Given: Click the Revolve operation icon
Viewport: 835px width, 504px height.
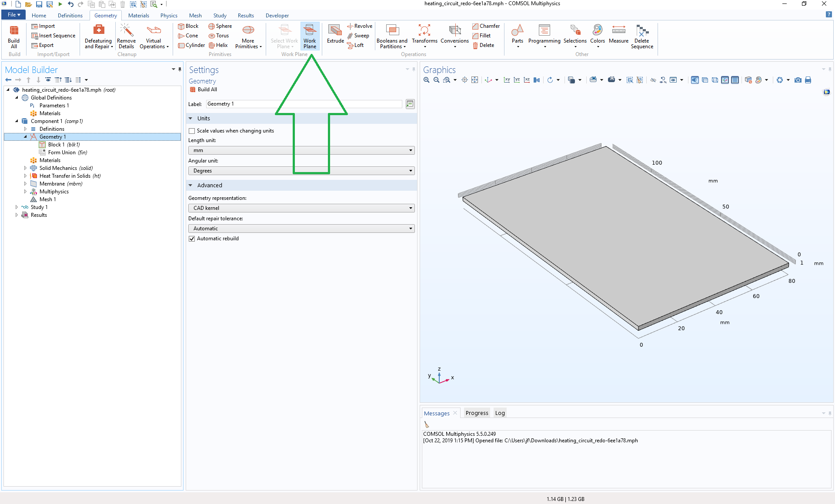Looking at the screenshot, I should 360,26.
